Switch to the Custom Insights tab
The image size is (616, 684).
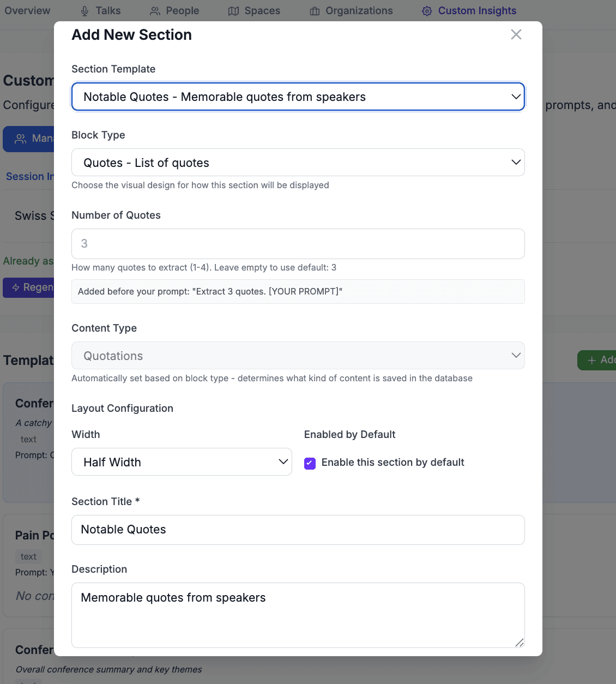click(469, 11)
